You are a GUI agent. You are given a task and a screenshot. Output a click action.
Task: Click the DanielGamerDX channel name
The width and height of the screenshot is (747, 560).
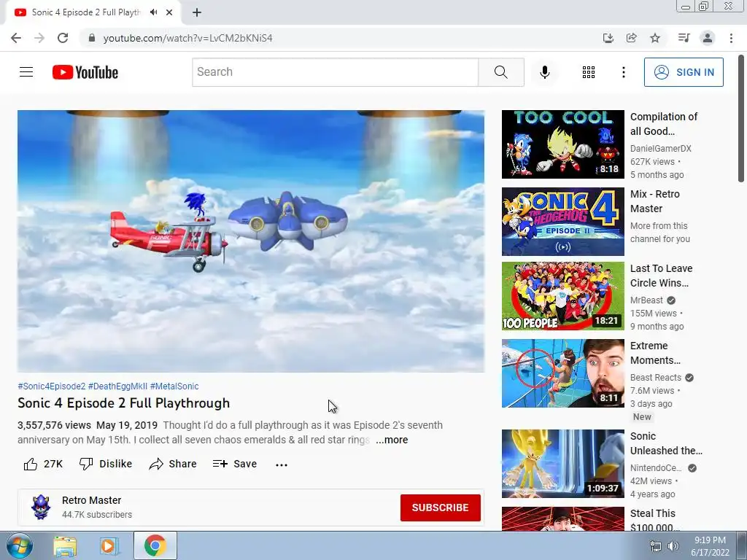pos(660,149)
